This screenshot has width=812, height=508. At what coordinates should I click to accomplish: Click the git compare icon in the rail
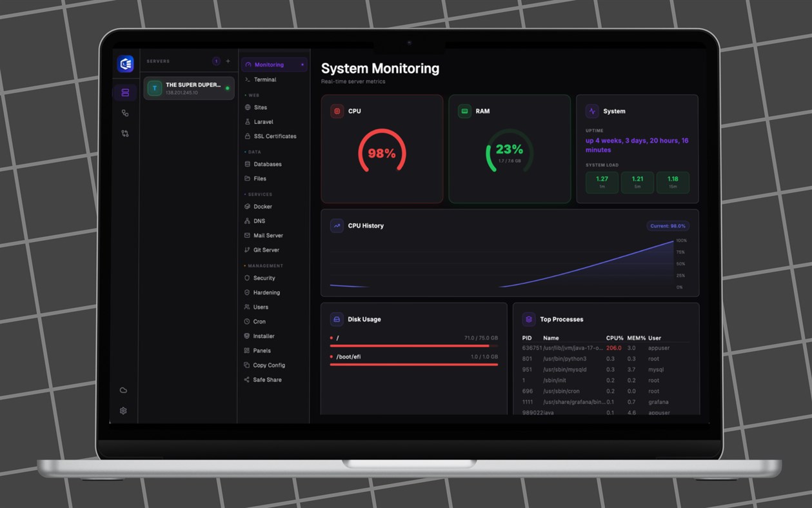[125, 134]
